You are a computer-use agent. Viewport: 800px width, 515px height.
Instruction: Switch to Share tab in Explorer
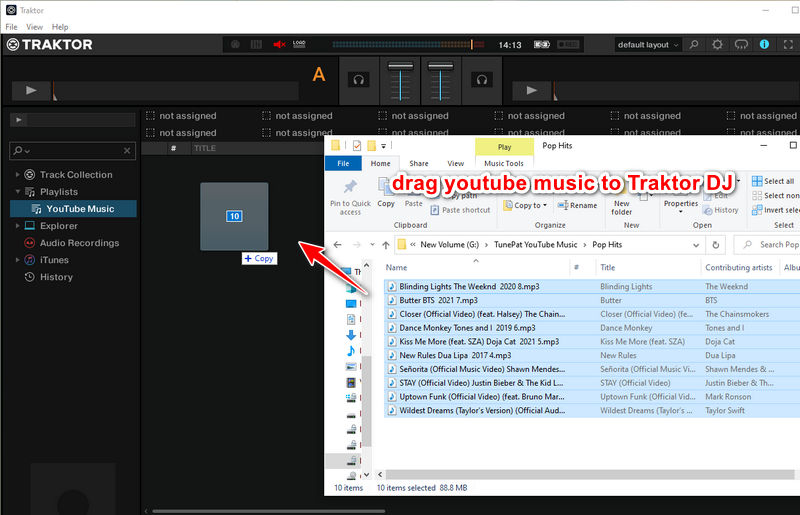point(419,163)
